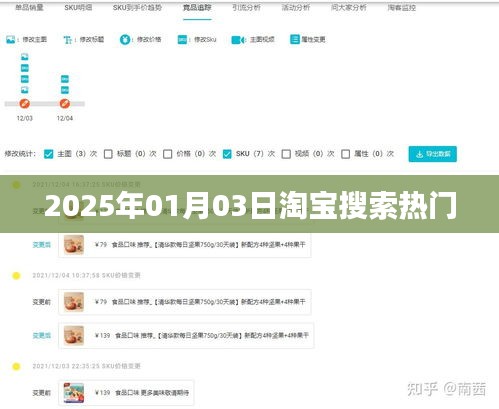Click the 导出数据 export button
The image size is (499, 409).
(x=433, y=154)
